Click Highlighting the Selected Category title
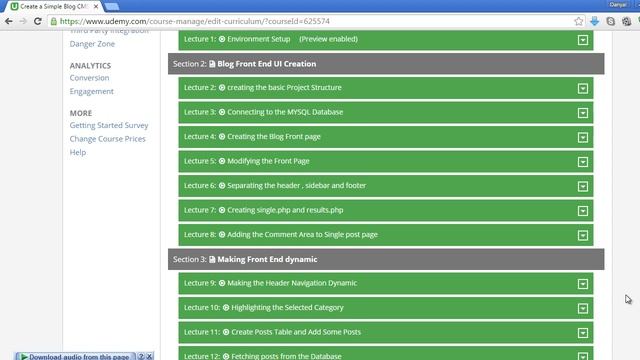The image size is (640, 360). click(x=287, y=308)
